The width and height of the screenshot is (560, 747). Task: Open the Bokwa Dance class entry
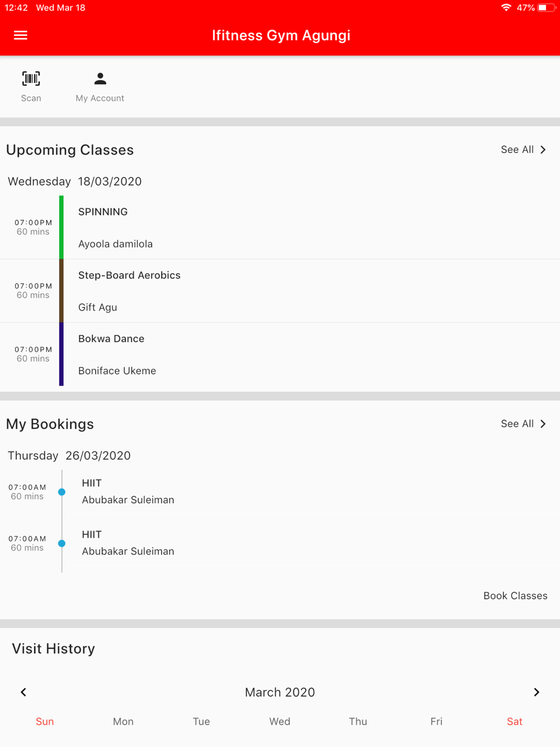coord(280,354)
